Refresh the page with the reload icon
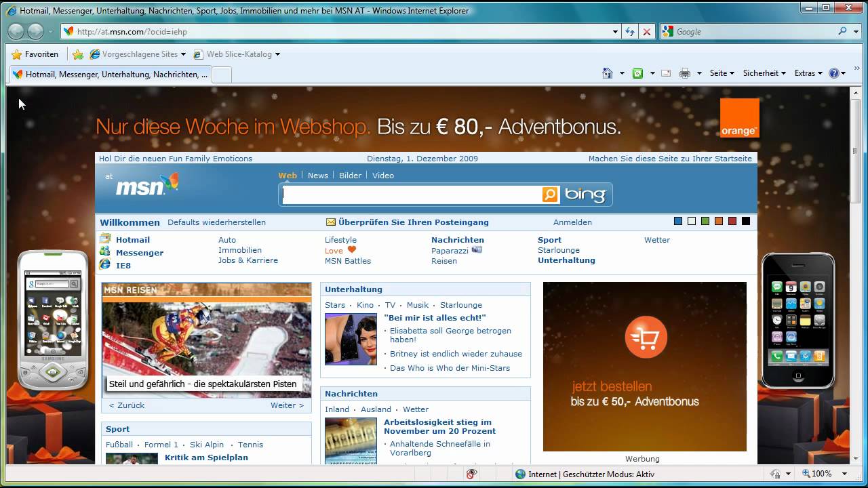 click(x=630, y=31)
